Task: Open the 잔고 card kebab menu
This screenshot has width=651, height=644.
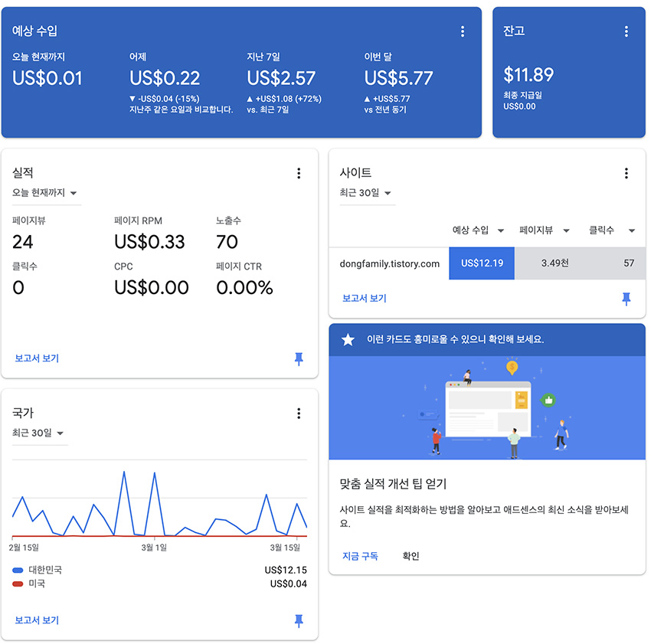Action: click(626, 31)
